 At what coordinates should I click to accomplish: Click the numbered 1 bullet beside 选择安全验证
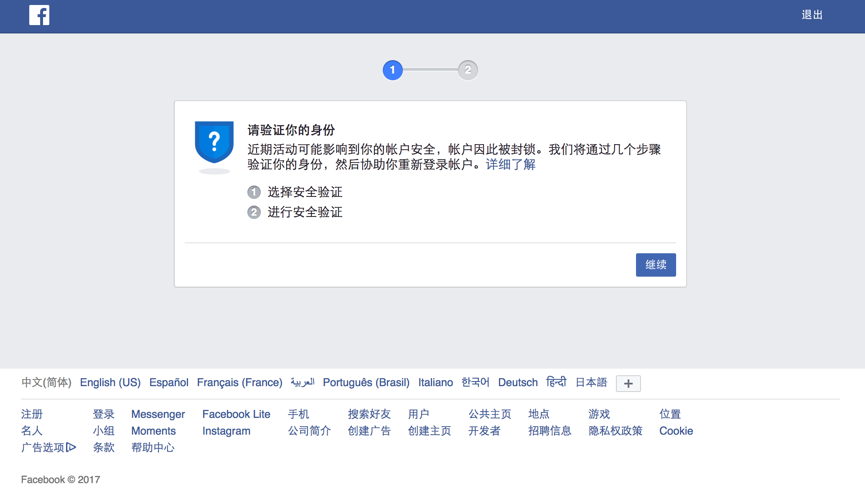[x=254, y=192]
